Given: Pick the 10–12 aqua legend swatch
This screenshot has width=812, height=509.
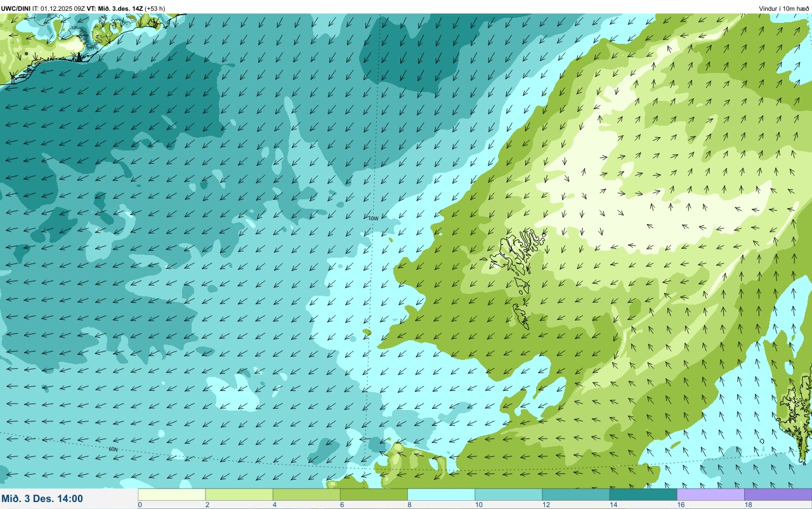Looking at the screenshot, I should [509, 494].
